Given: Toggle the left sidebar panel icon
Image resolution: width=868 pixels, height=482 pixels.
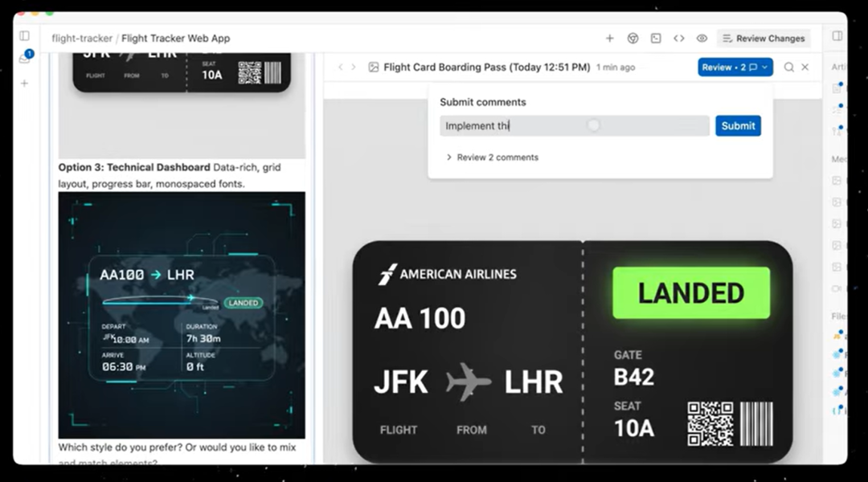Looking at the screenshot, I should 25,36.
